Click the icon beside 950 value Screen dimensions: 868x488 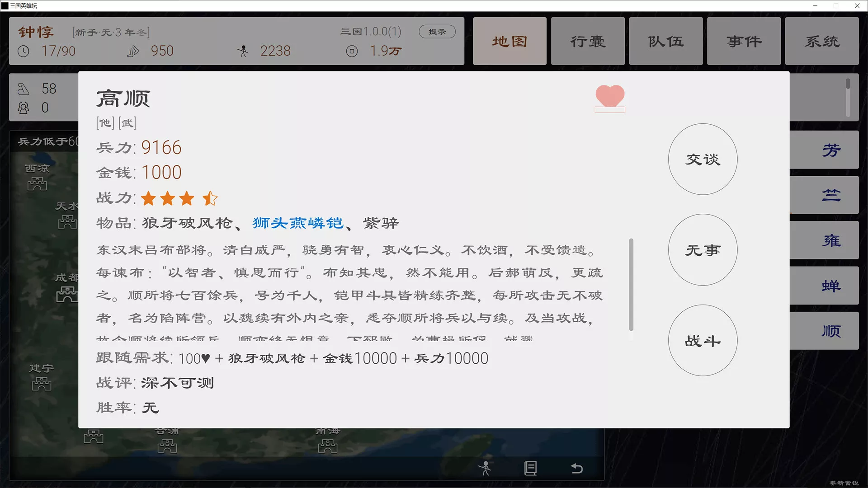click(133, 51)
